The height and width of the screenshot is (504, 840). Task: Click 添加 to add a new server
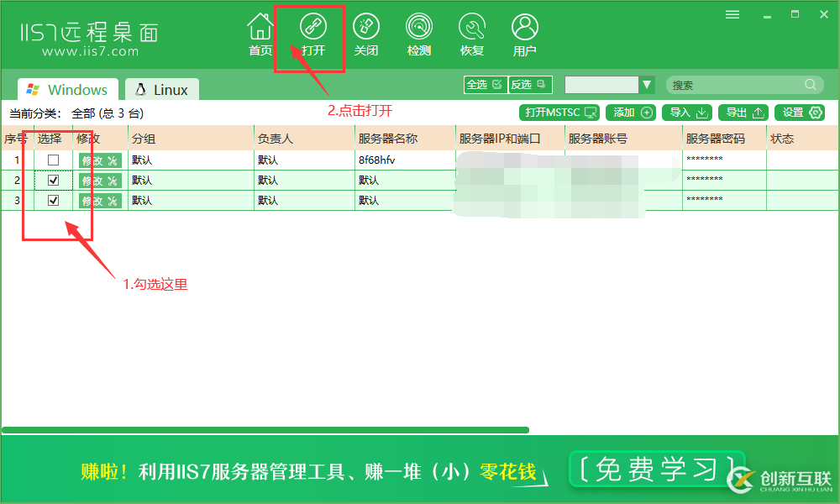(x=631, y=112)
